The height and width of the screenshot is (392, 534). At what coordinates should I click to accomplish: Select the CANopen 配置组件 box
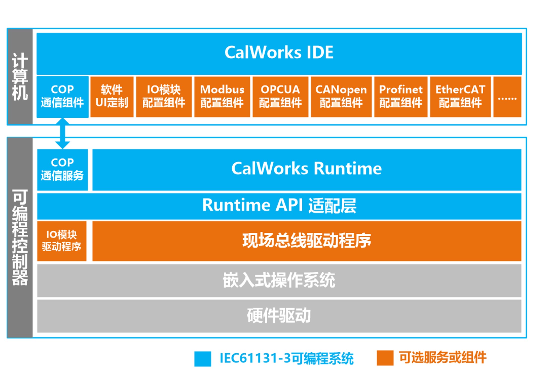341,97
